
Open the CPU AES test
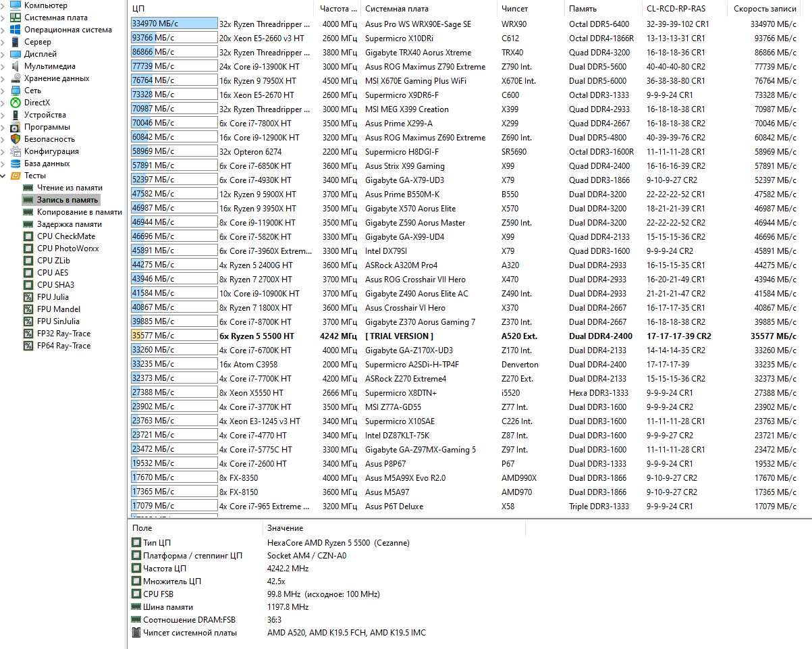(x=53, y=273)
